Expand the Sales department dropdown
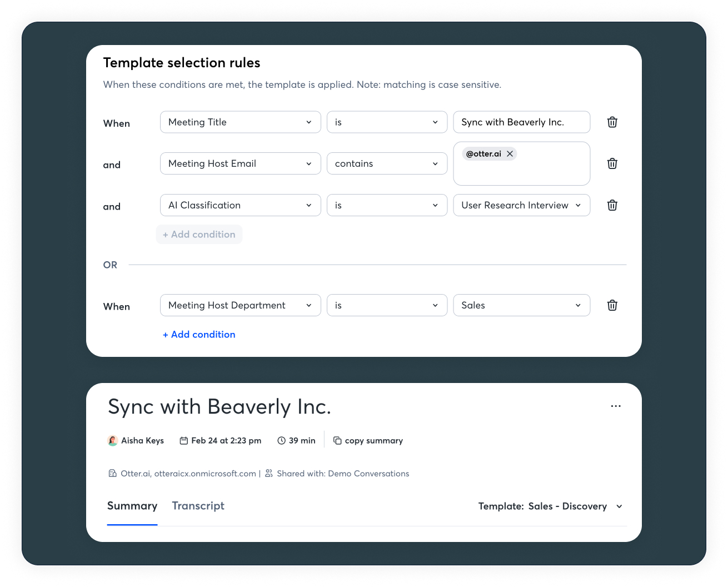The height and width of the screenshot is (587, 728). pos(521,305)
